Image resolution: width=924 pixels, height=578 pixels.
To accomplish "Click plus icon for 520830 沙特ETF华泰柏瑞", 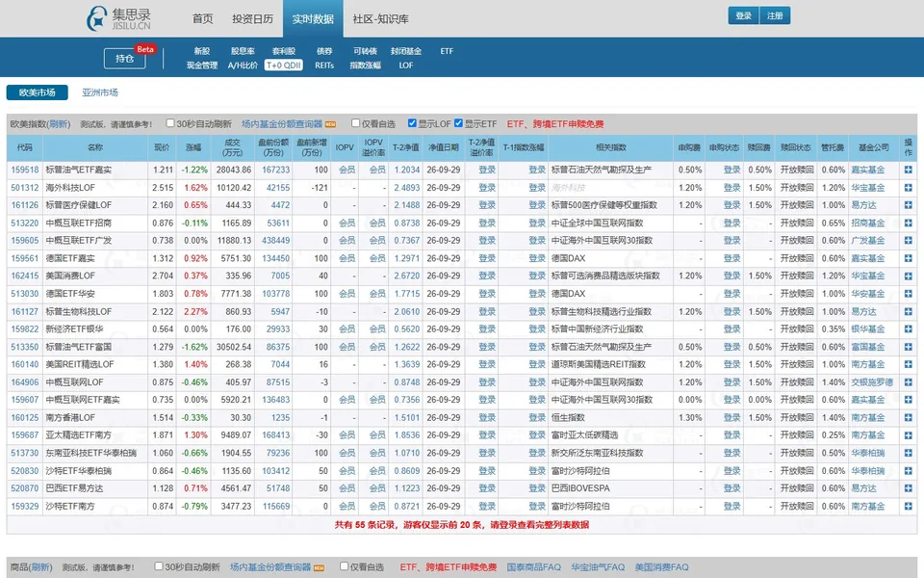I will [908, 471].
